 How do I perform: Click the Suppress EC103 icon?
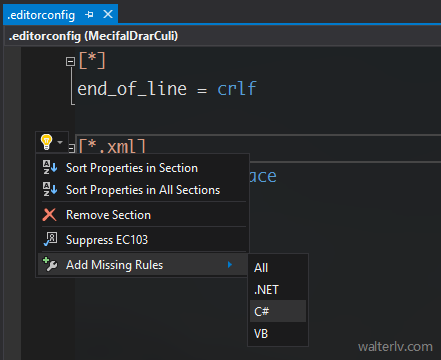click(x=50, y=239)
